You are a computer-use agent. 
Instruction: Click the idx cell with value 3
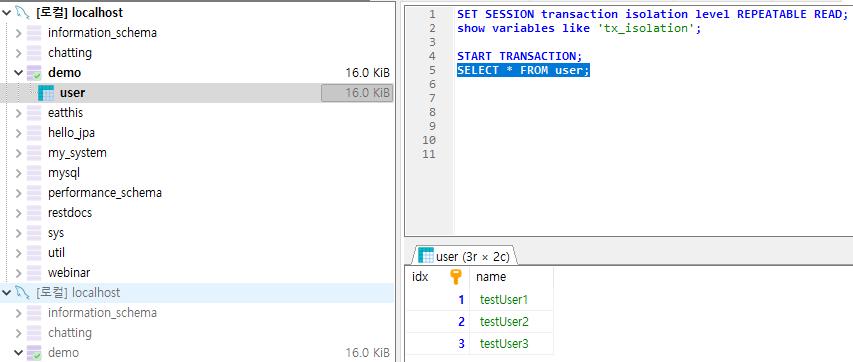click(x=437, y=343)
